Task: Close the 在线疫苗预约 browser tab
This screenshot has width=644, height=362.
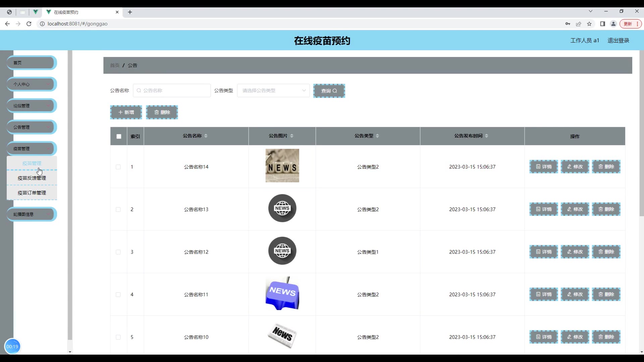Action: [x=117, y=12]
